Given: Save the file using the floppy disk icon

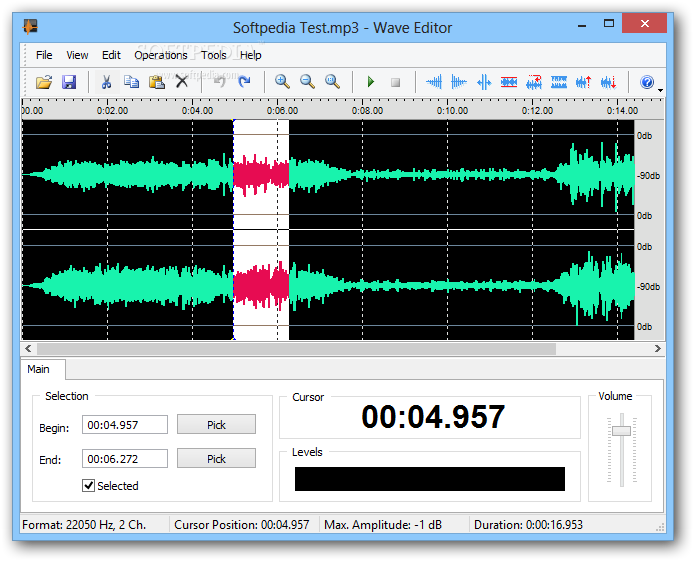Looking at the screenshot, I should pos(69,82).
